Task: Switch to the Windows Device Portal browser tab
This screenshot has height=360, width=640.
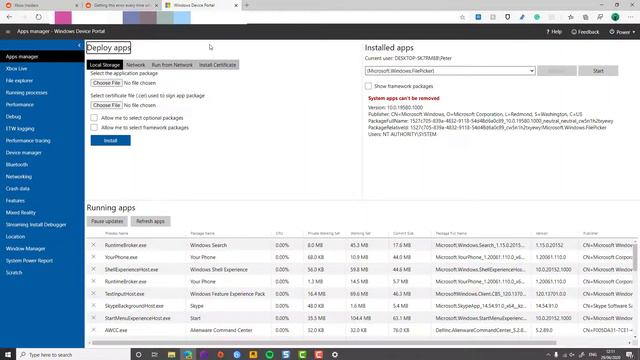Action: tap(200, 5)
